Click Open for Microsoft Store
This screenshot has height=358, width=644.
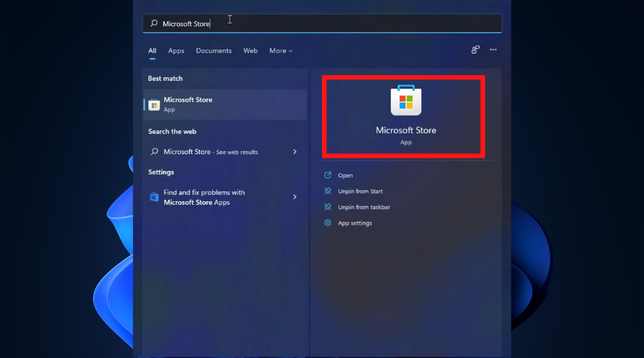tap(346, 175)
